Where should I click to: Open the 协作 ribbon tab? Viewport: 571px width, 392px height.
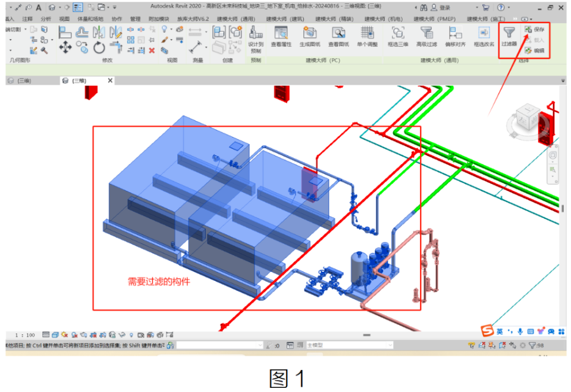(x=117, y=18)
